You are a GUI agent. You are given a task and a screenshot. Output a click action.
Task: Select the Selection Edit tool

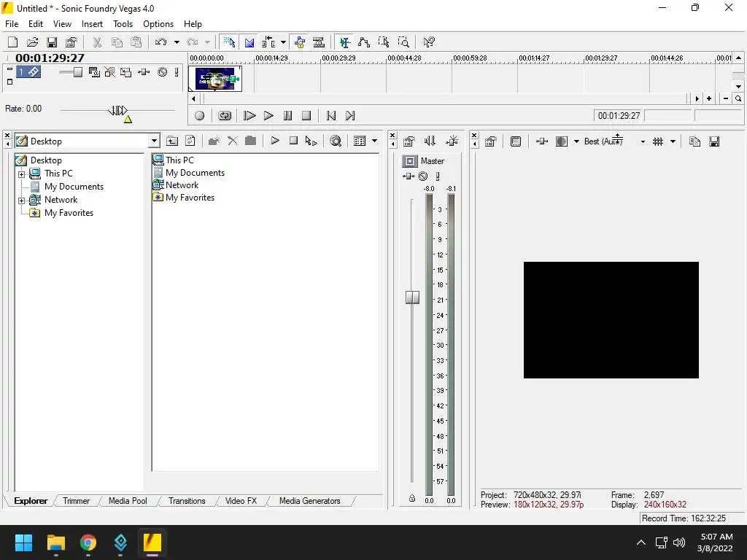pyautogui.click(x=384, y=42)
